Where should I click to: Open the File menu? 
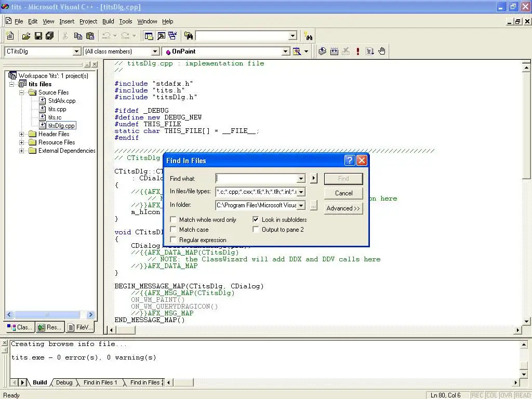pyautogui.click(x=19, y=21)
